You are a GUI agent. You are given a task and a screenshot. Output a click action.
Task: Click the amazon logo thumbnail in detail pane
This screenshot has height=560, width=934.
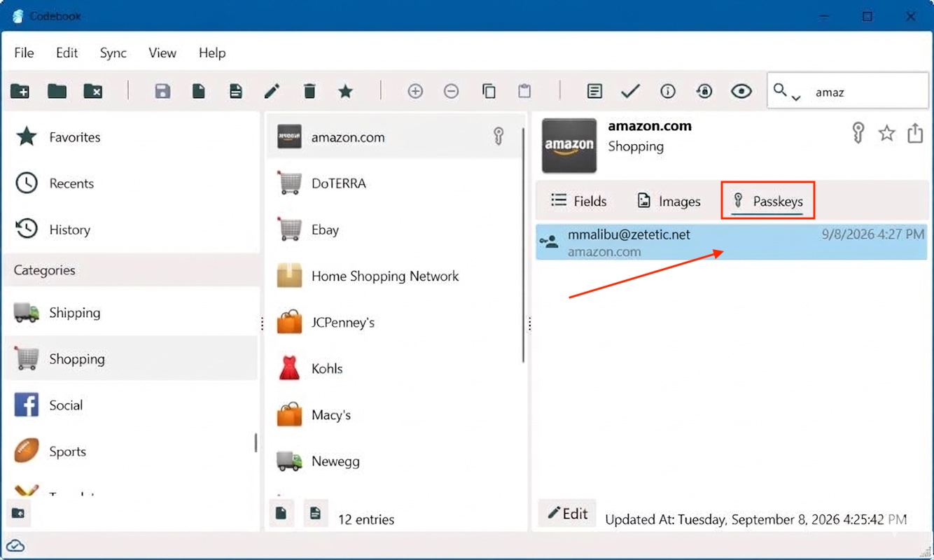[x=569, y=146]
